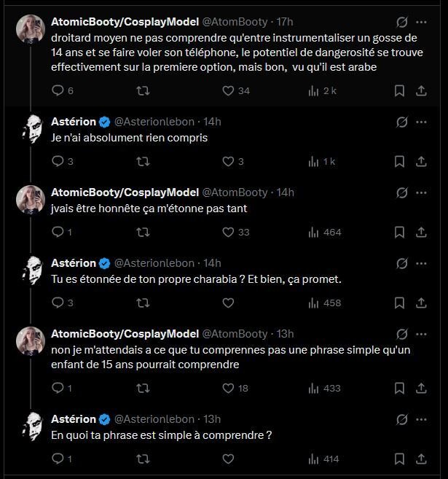
Task: Expand more options on the 'charabia' tweet
Action: click(422, 263)
